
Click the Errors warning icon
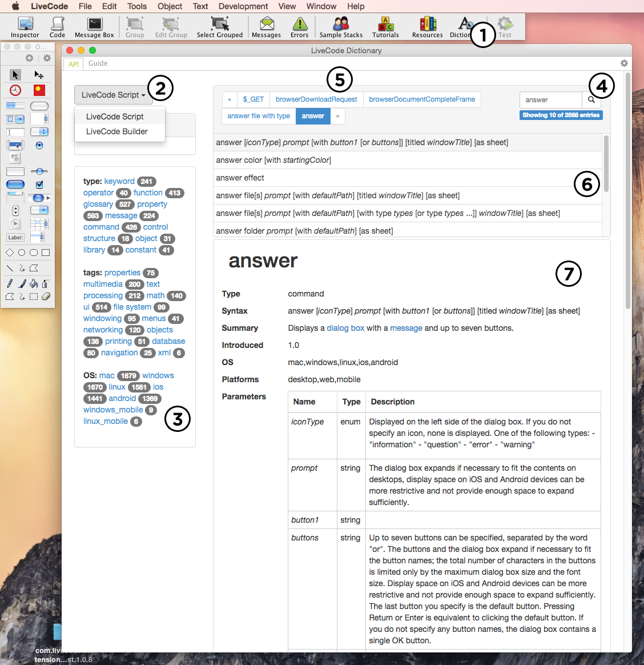click(x=299, y=27)
